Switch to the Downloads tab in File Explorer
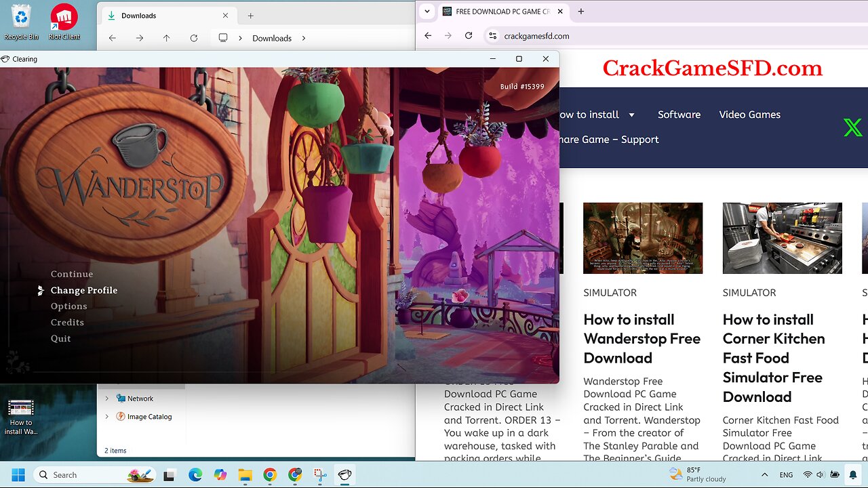Screen dimensions: 868x488 click(x=168, y=16)
